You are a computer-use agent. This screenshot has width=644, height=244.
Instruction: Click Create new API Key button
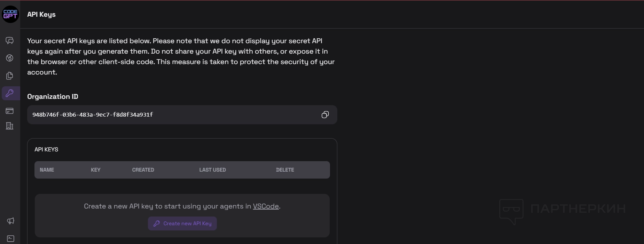[x=182, y=223]
